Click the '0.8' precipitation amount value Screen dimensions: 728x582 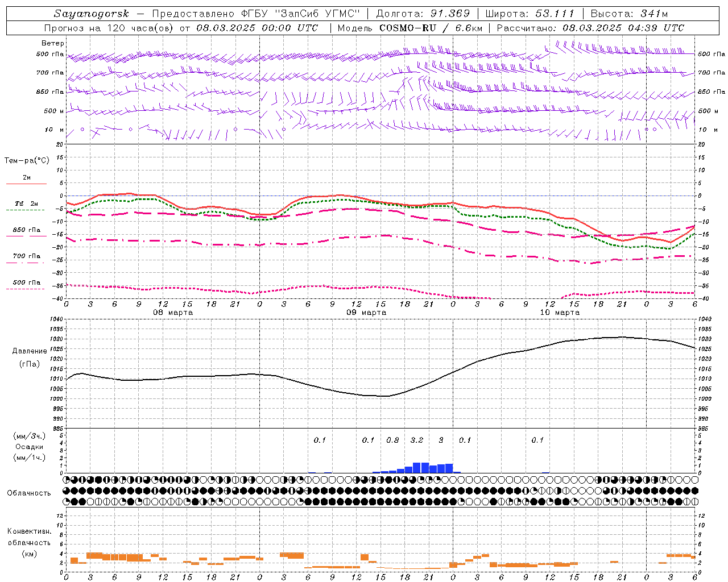tap(392, 440)
